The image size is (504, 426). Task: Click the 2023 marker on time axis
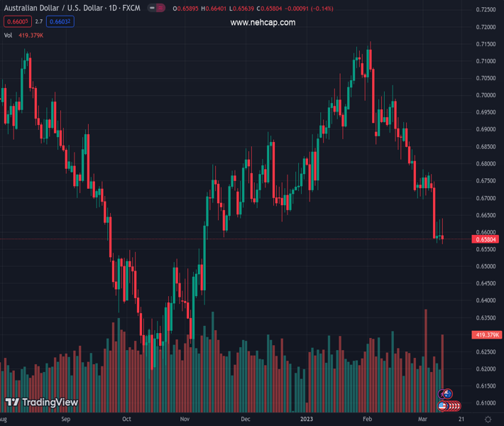307,420
